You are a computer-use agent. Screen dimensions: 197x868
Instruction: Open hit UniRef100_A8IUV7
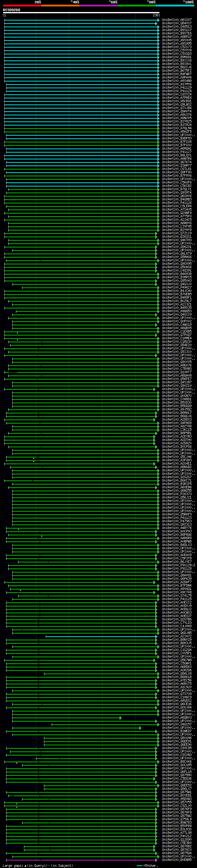click(177, 20)
